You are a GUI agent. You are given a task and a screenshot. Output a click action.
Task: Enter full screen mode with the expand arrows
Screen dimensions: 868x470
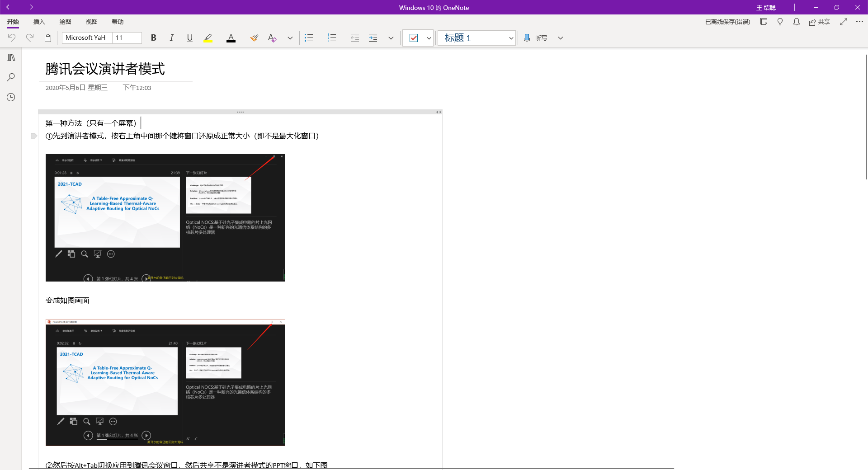pos(844,22)
